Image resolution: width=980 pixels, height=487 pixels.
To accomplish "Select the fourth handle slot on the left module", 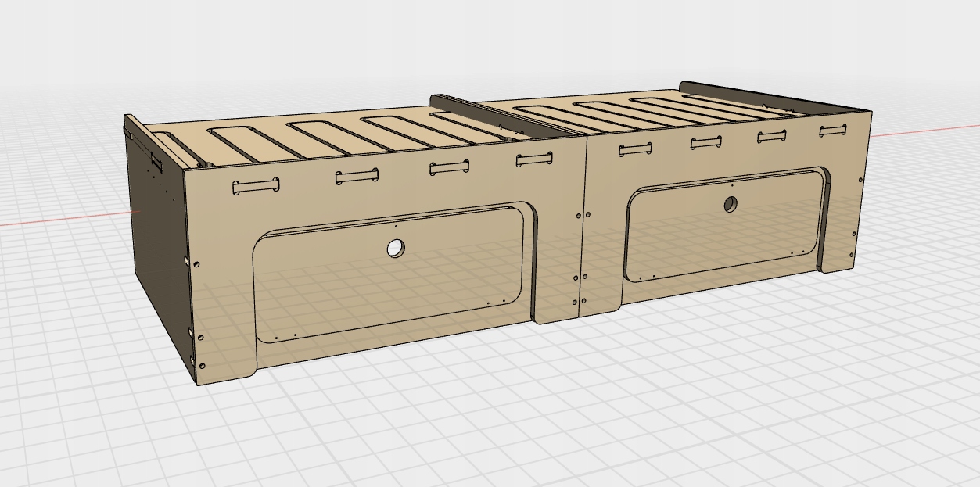I will (x=535, y=160).
